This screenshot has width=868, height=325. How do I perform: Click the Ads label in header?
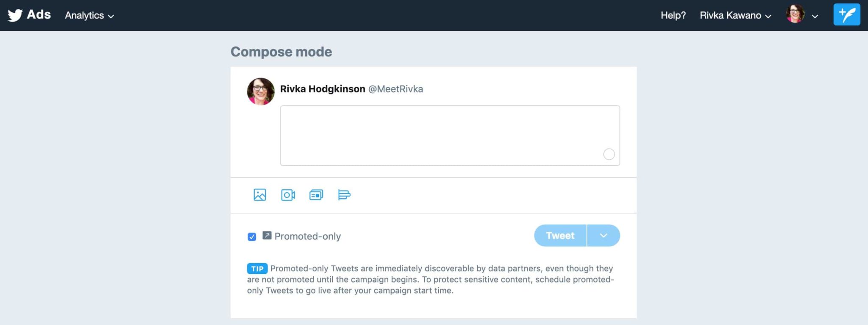pyautogui.click(x=39, y=14)
